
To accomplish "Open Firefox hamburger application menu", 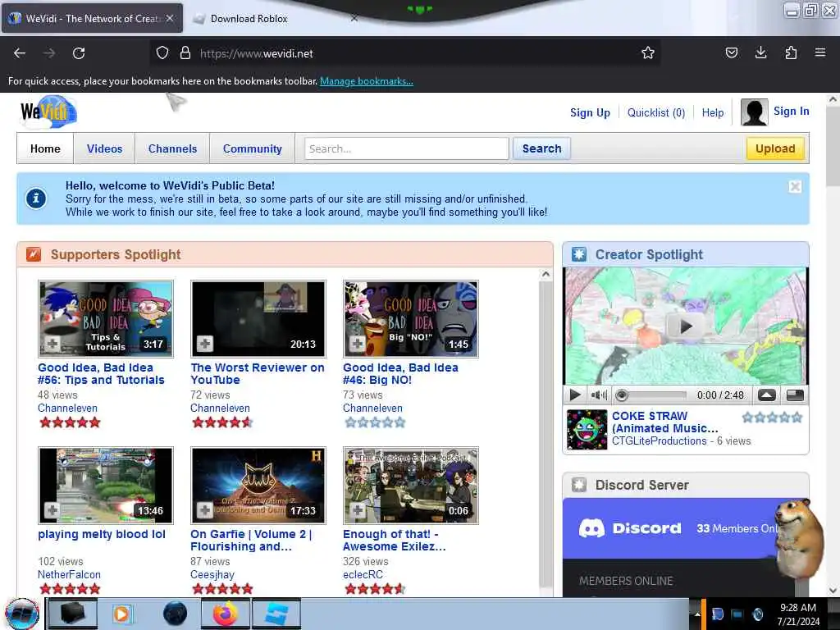I will [x=820, y=52].
